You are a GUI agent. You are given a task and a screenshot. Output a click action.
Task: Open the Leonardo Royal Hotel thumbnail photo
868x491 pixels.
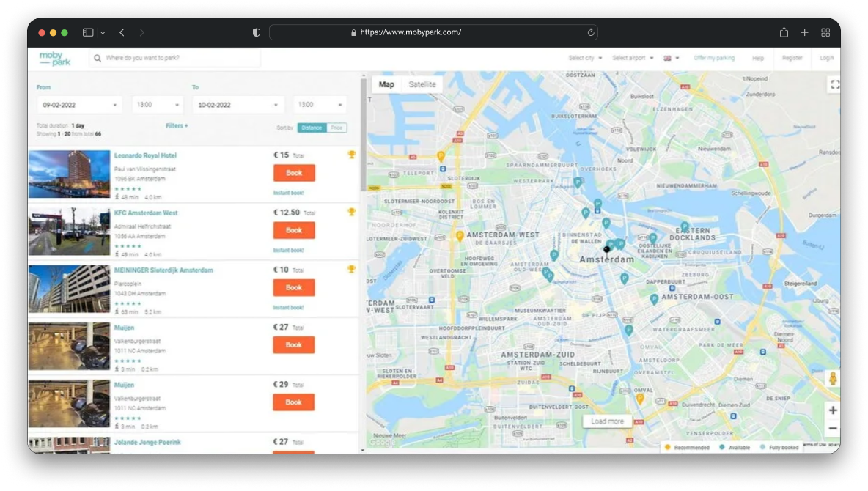coord(69,174)
